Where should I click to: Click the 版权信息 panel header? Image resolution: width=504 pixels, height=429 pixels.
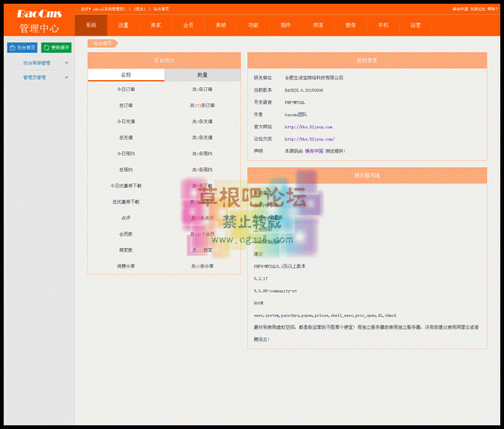pos(367,61)
